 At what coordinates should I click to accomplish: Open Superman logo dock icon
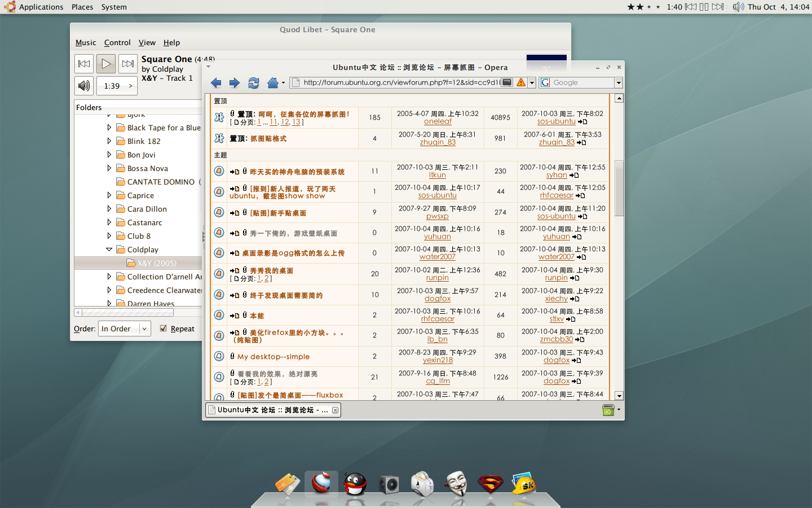click(x=491, y=484)
